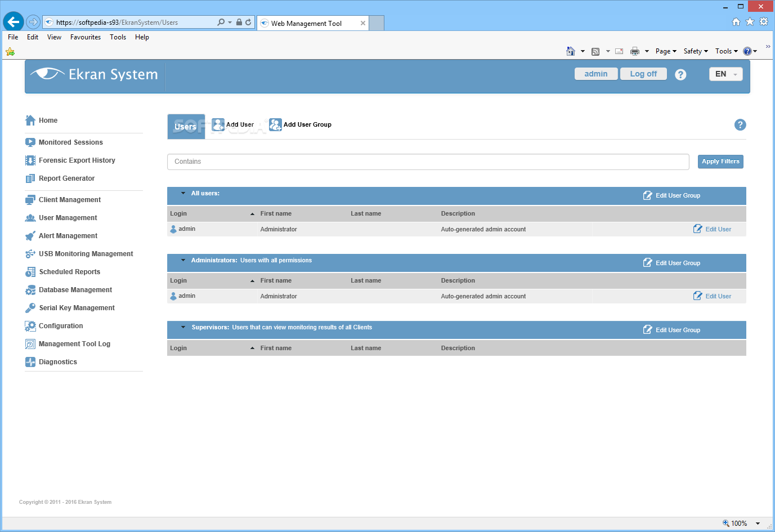Click the Diagnostics icon in sidebar
The height and width of the screenshot is (532, 775).
(x=30, y=362)
